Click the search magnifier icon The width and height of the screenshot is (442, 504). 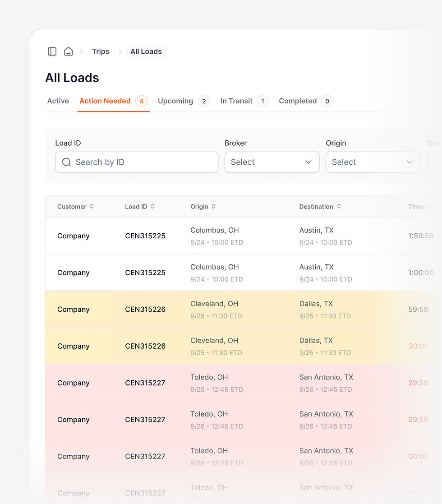pyautogui.click(x=66, y=162)
